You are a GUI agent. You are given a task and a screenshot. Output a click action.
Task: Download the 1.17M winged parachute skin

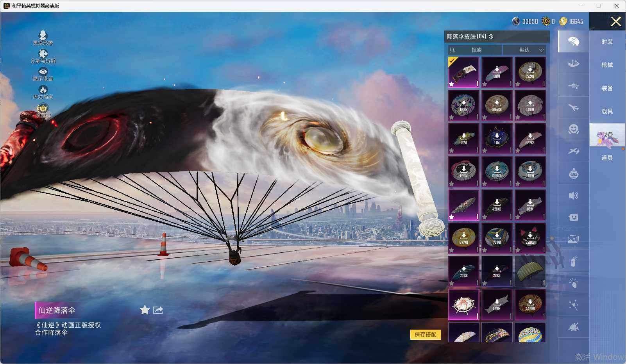coord(464,139)
